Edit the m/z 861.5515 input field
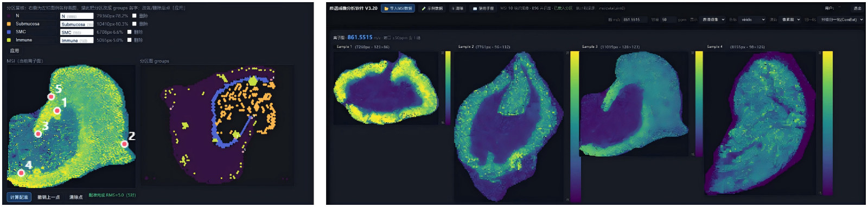The height and width of the screenshot is (207, 868). (635, 20)
